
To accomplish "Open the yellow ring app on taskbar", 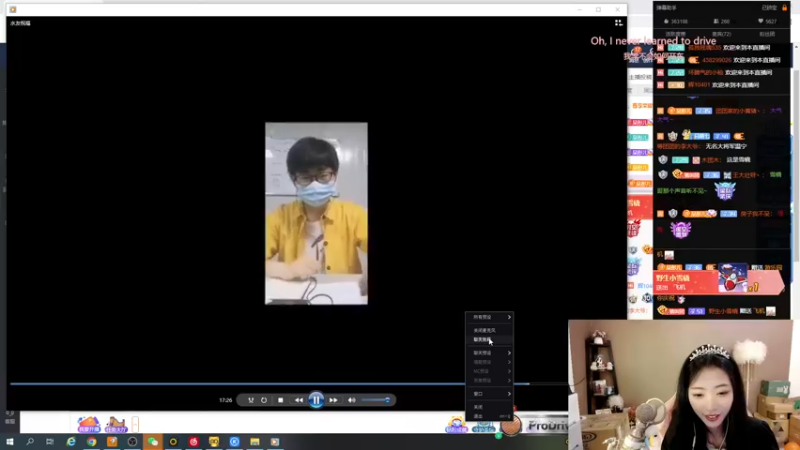I will click(x=173, y=442).
